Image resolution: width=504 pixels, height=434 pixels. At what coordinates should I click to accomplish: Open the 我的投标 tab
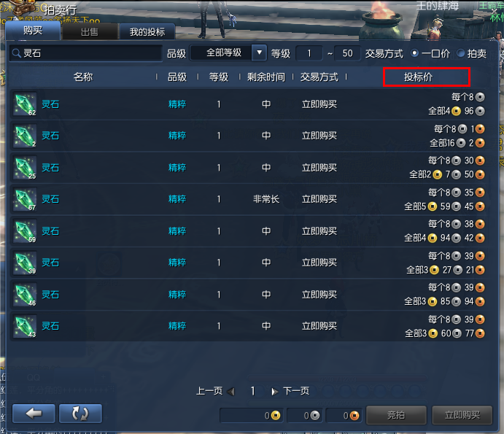[147, 32]
